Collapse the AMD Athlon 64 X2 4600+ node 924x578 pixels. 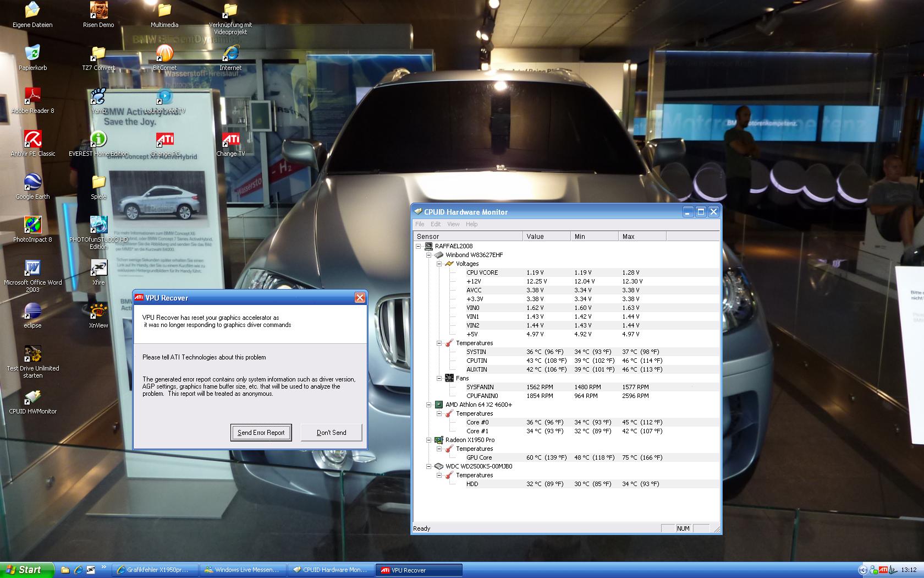click(429, 405)
